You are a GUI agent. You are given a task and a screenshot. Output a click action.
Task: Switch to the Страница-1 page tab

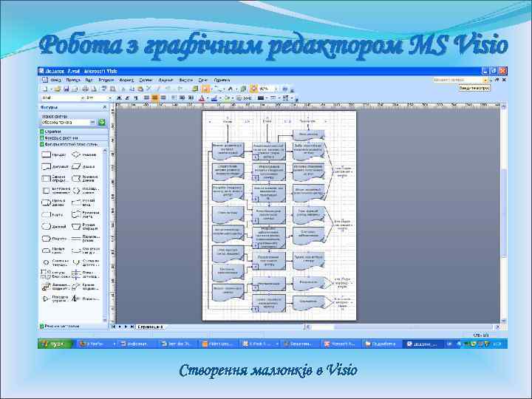click(x=149, y=327)
